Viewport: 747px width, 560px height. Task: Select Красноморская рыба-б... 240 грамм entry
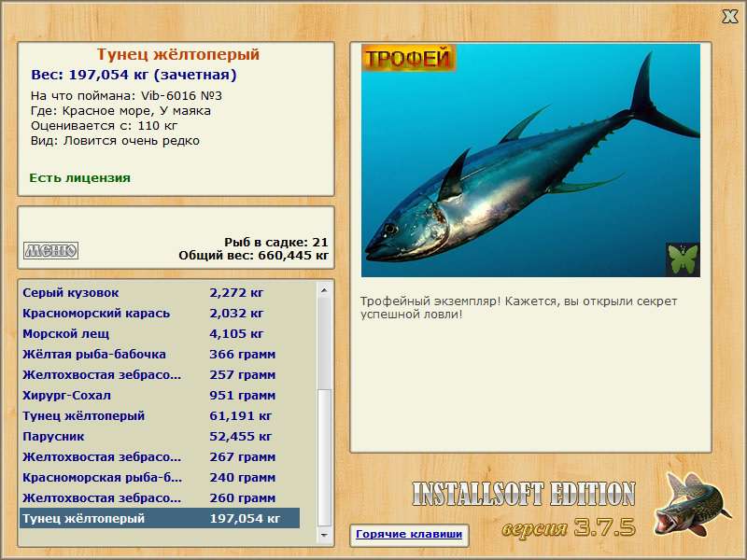(160, 477)
